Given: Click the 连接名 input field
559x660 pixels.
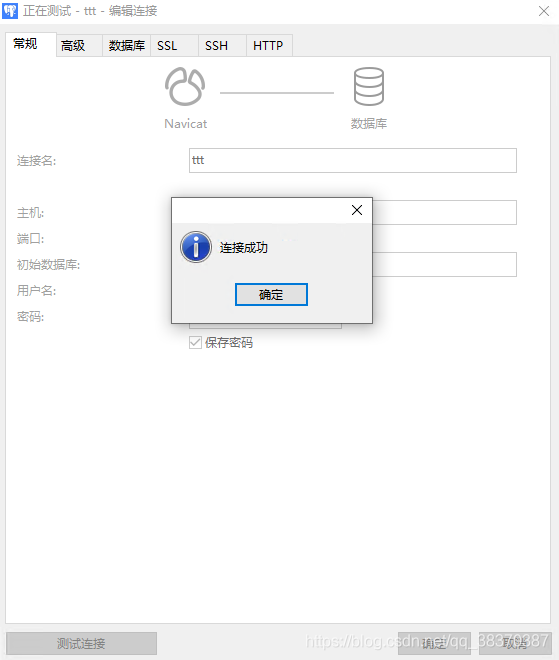Looking at the screenshot, I should pyautogui.click(x=353, y=160).
